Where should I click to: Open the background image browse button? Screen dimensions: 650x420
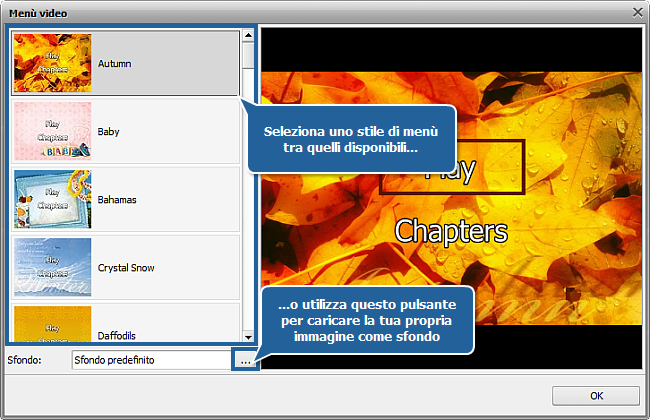click(245, 360)
